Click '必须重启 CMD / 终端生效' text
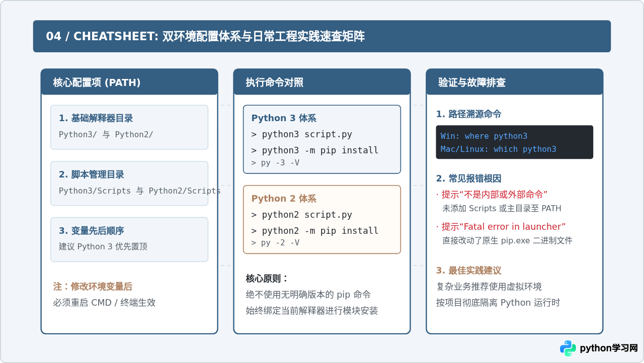The image size is (644, 363). tap(104, 303)
